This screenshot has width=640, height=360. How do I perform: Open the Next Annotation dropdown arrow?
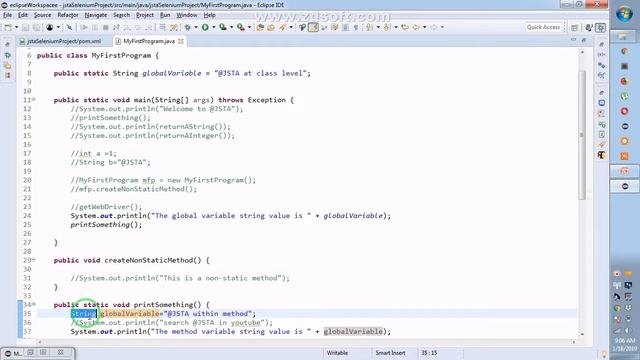[x=378, y=27]
